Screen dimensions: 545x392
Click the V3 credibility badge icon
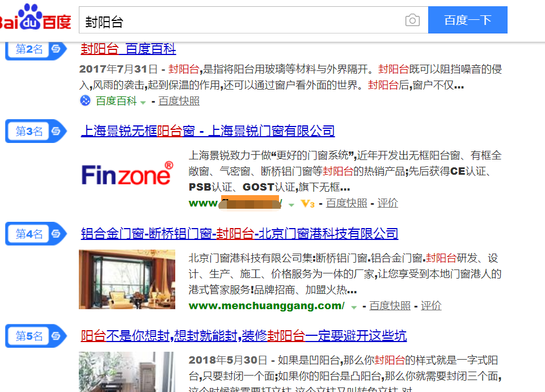coord(307,204)
